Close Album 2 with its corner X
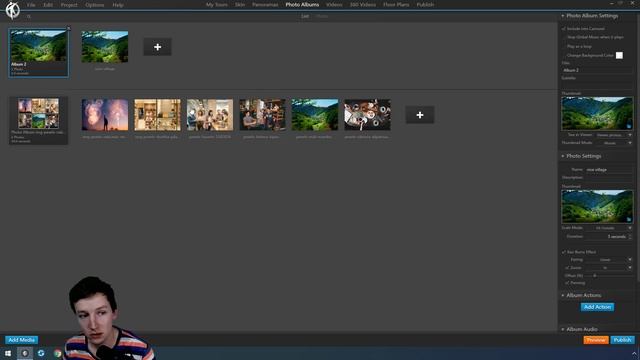The height and width of the screenshot is (360, 640). (68, 29)
